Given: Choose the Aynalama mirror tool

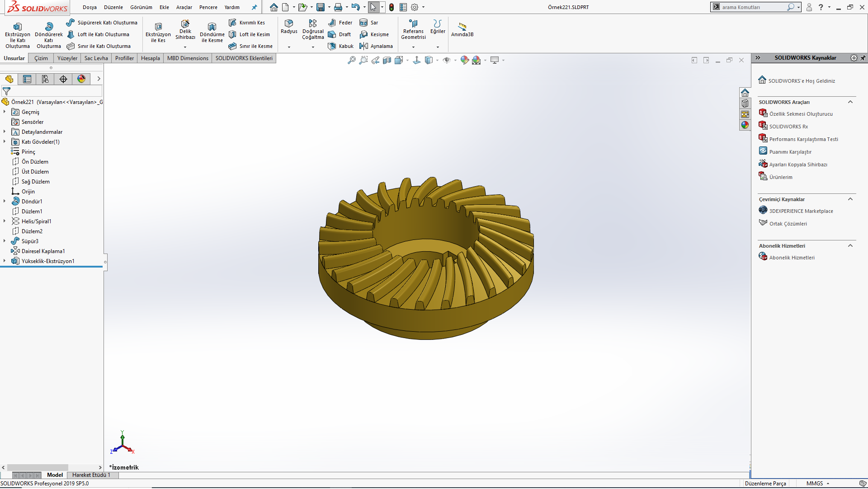Looking at the screenshot, I should [x=376, y=46].
